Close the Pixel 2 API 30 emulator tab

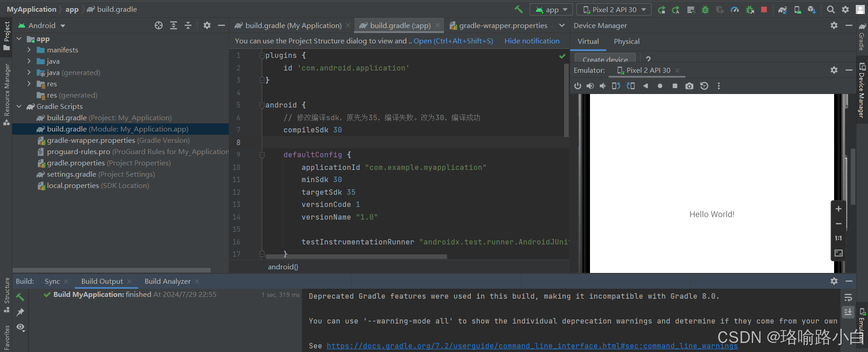pyautogui.click(x=677, y=70)
